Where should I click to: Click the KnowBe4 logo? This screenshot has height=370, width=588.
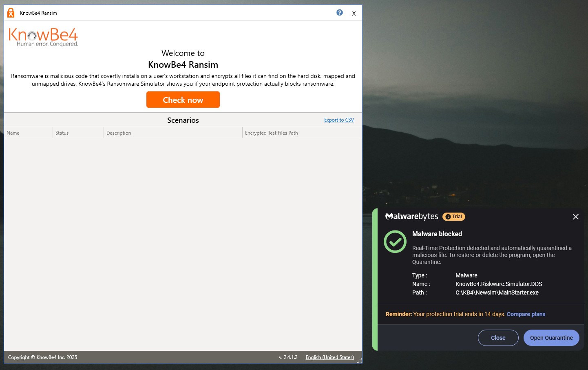43,37
